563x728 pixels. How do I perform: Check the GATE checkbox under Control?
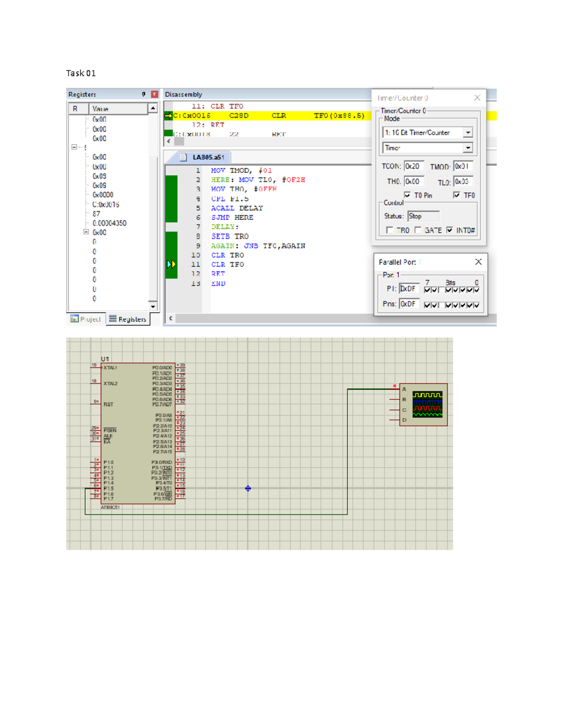click(418, 230)
